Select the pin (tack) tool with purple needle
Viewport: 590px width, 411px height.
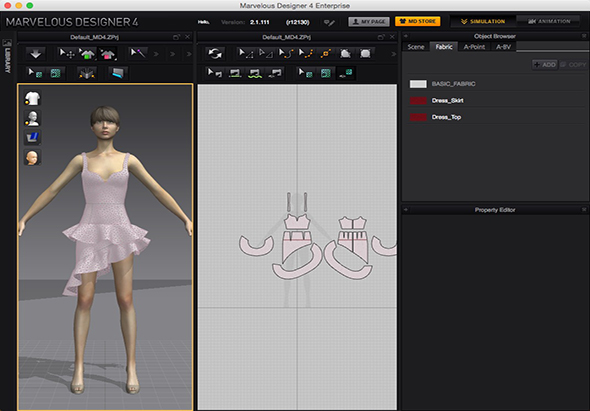pyautogui.click(x=138, y=53)
